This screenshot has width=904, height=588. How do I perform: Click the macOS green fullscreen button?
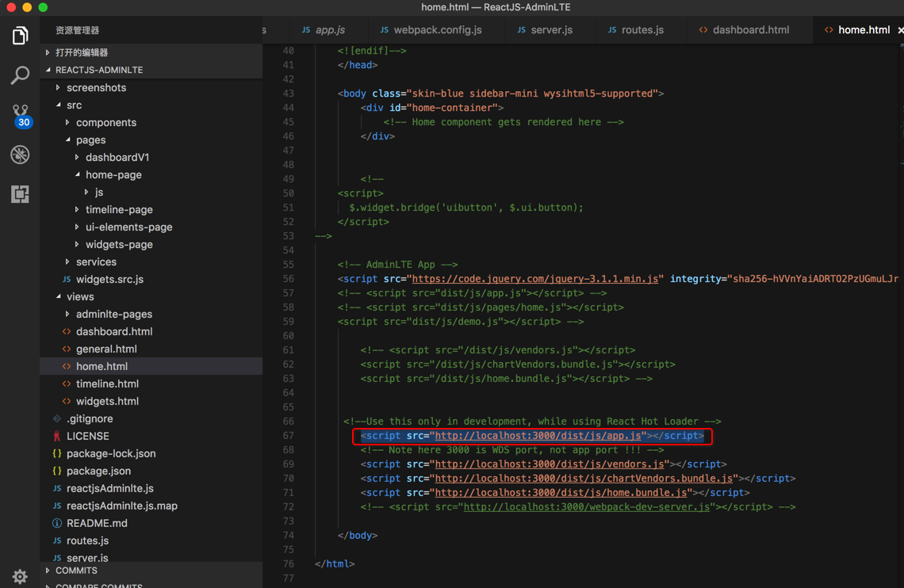(43, 7)
